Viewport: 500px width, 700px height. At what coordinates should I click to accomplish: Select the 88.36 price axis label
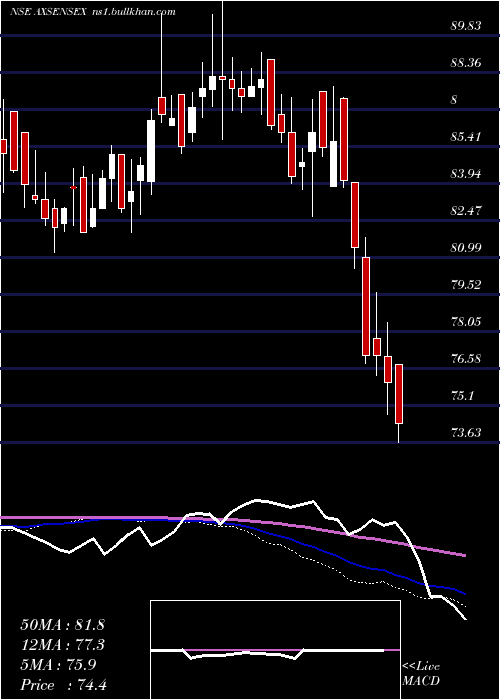tap(466, 63)
